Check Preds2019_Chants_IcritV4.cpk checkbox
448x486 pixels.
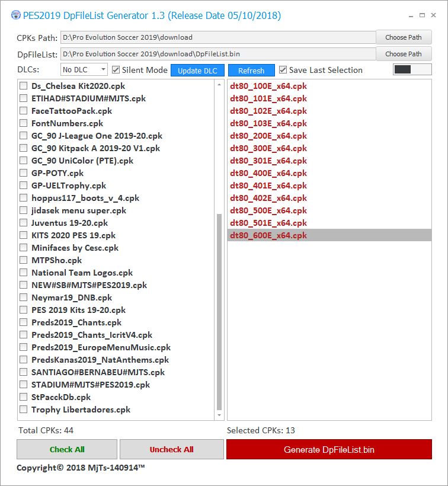[23, 335]
